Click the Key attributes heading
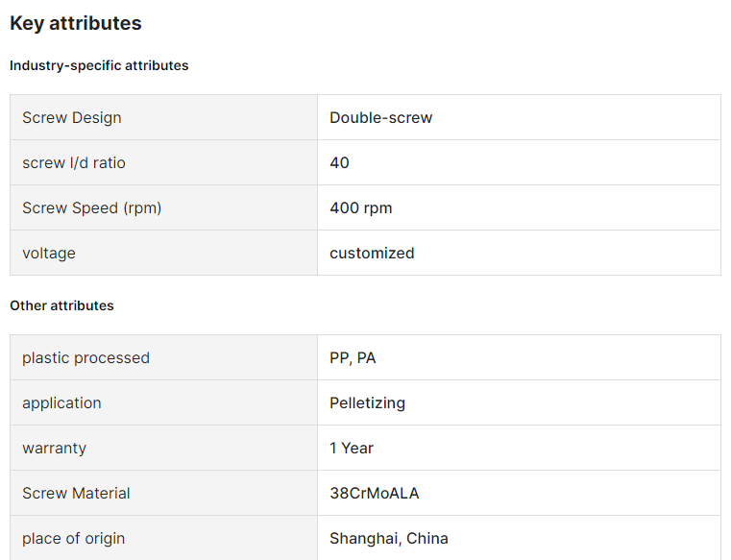731x560 pixels. (x=76, y=23)
